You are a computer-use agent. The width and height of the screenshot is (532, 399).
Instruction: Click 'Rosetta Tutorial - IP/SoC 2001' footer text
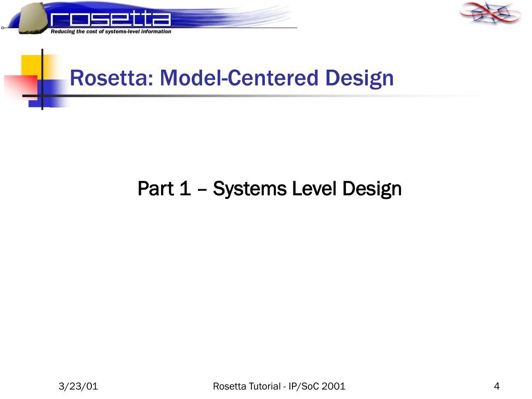(279, 386)
